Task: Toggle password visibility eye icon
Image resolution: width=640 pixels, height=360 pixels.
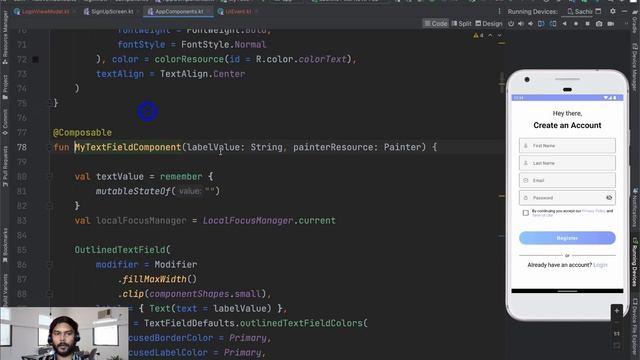Action: 609,198
